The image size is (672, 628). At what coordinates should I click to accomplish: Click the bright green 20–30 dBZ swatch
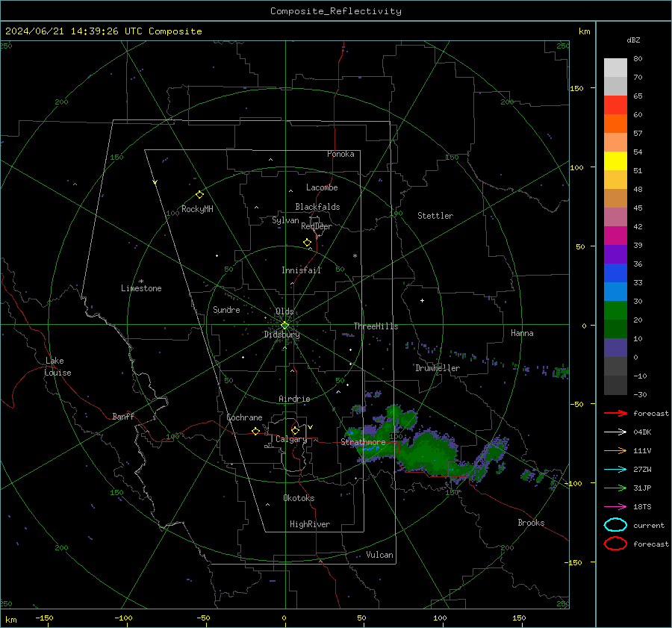coord(615,311)
